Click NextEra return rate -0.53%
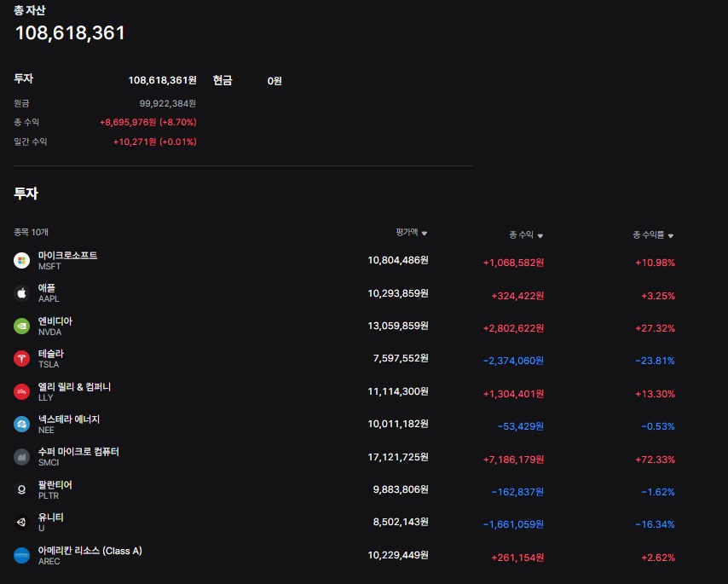Viewport: 728px width, 584px height. [x=658, y=426]
